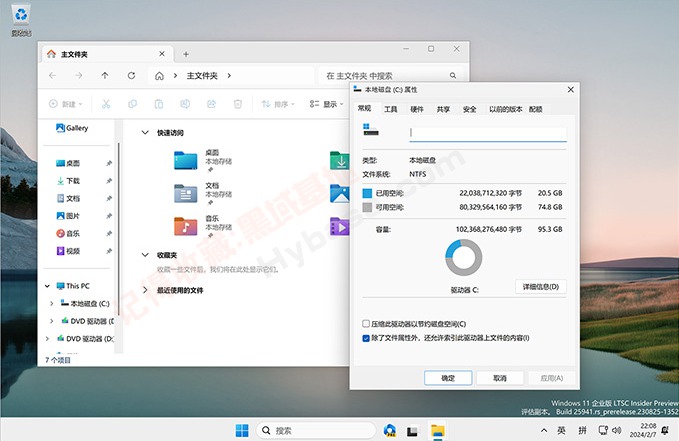Click the 详细信息(D) button
Viewport: 679px width, 441px height.
tap(541, 287)
